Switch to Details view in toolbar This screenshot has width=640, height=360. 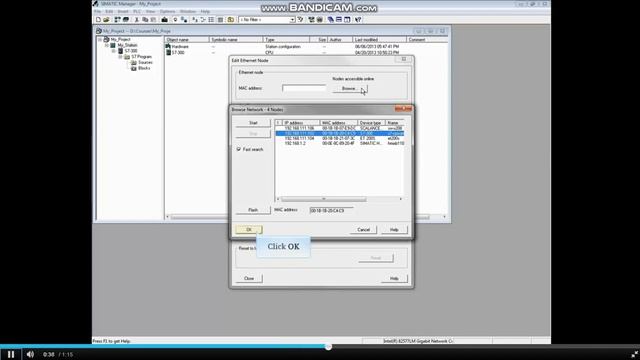(x=220, y=20)
